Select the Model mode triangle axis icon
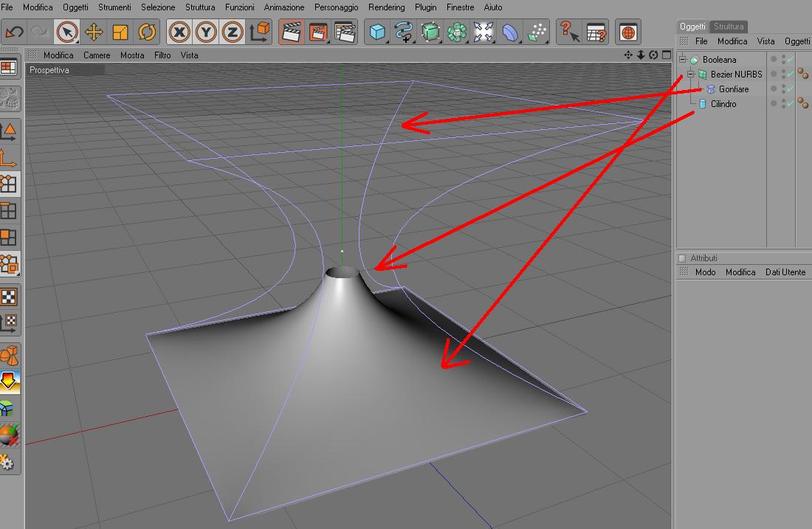This screenshot has height=529, width=812. (x=9, y=131)
